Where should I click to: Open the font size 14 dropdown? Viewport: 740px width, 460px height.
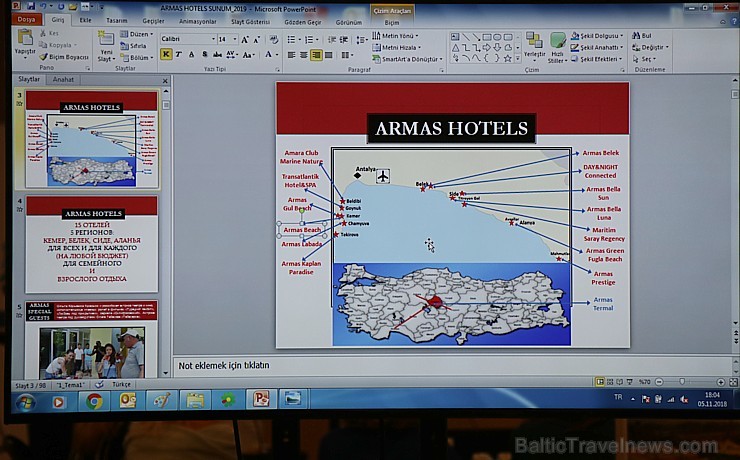tap(235, 39)
